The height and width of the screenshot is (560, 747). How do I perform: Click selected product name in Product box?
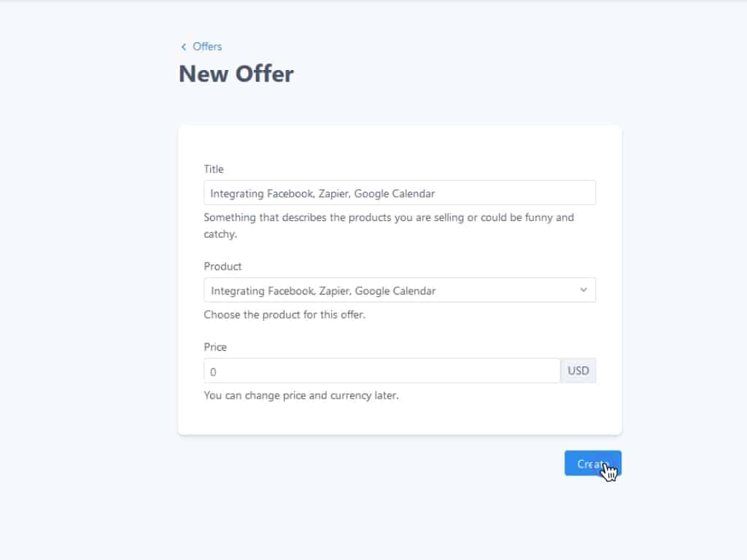[323, 290]
